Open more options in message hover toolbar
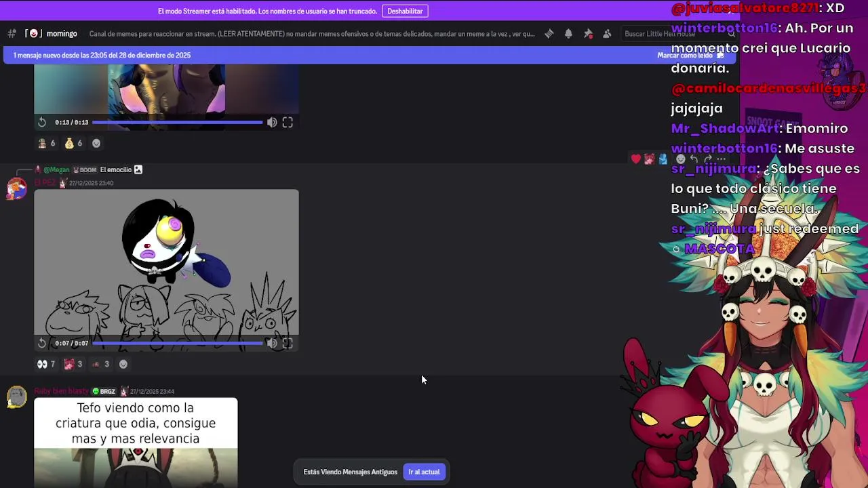The image size is (868, 488). tap(721, 159)
